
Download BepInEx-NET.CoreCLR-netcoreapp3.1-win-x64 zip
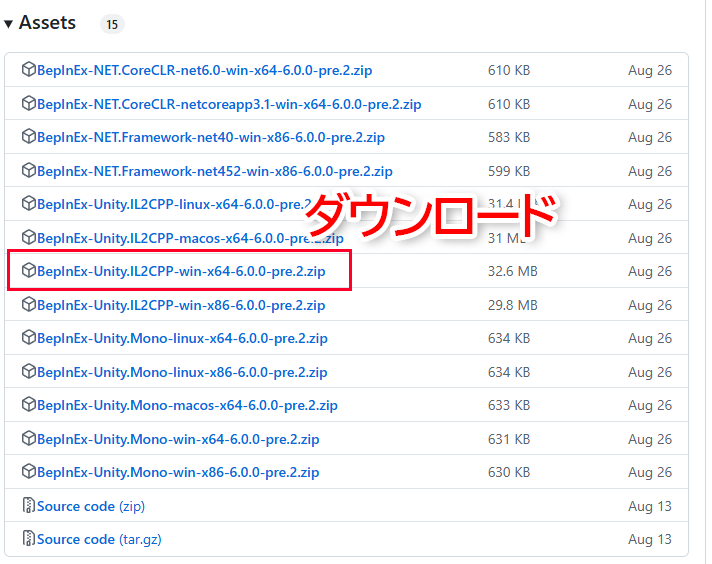coord(229,104)
